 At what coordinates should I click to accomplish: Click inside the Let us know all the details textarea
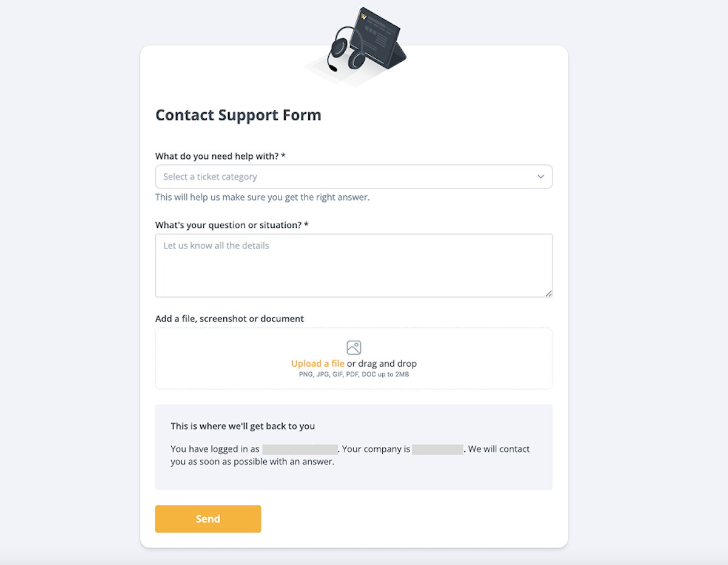[x=354, y=264]
